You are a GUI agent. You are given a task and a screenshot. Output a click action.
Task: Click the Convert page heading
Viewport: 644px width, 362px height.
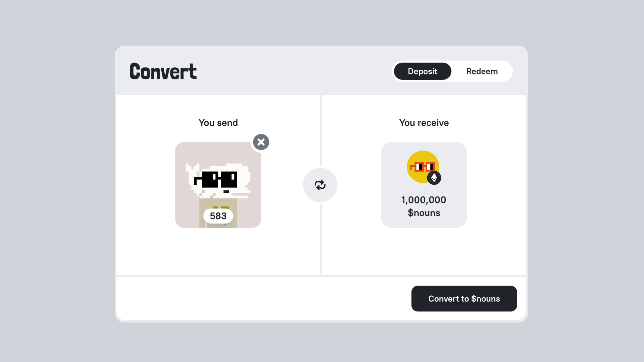coord(163,71)
